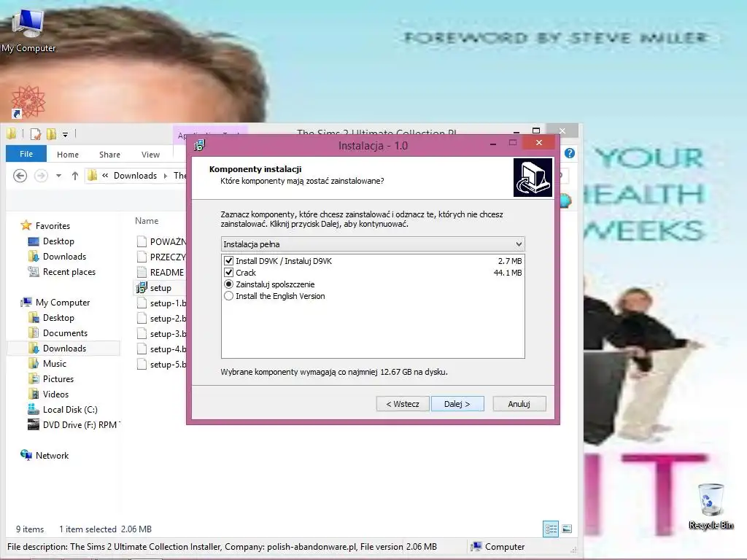Click the Favorites star icon
The height and width of the screenshot is (560, 747).
click(26, 225)
